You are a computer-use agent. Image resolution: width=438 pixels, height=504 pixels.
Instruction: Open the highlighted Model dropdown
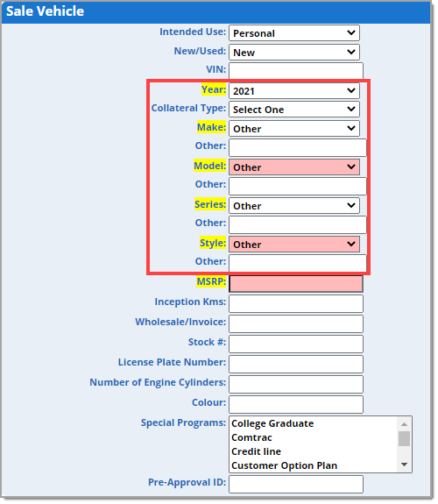(294, 167)
